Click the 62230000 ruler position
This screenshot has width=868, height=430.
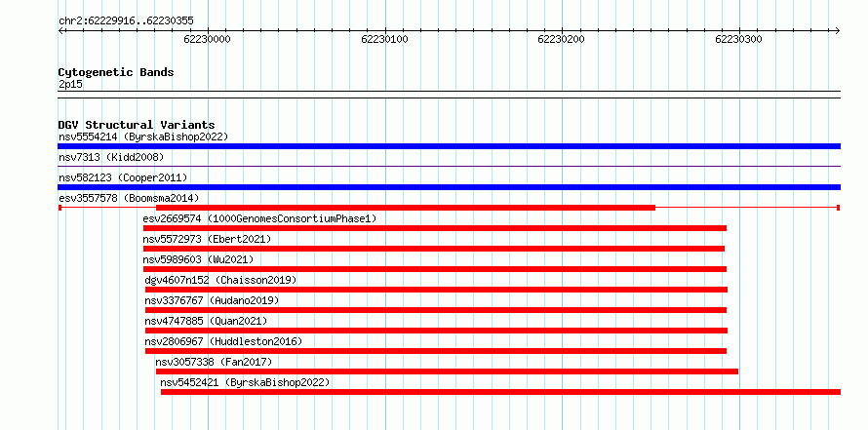coord(207,39)
